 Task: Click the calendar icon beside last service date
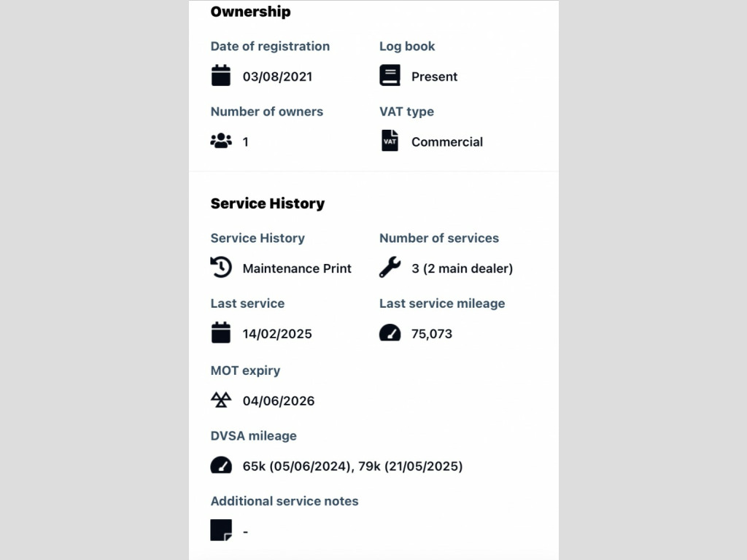coord(220,333)
